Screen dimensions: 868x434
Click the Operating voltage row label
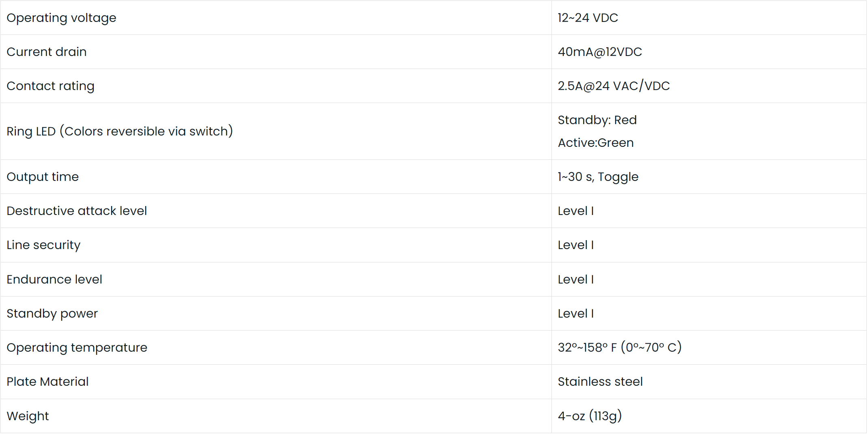(x=61, y=18)
